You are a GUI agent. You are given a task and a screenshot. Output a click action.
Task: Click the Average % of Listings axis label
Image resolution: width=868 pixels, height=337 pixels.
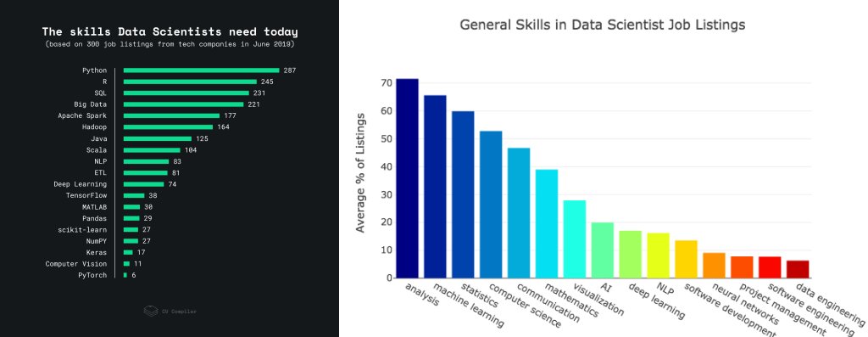[x=361, y=173]
